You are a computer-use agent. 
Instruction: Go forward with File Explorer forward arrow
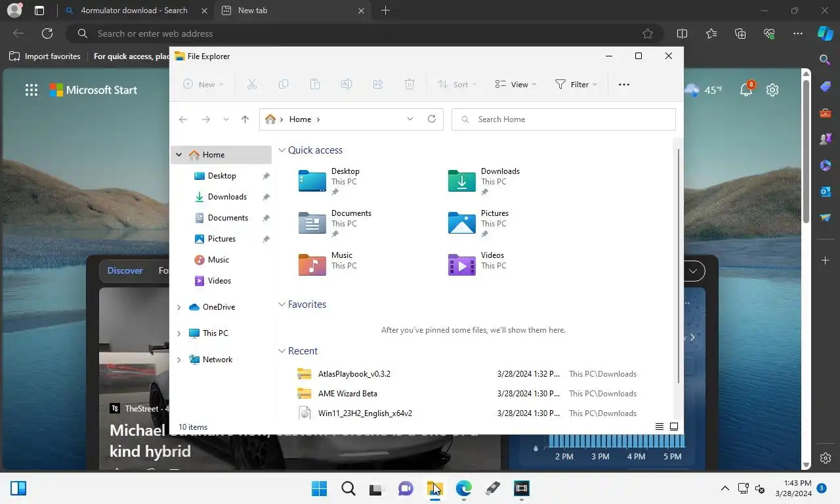click(205, 119)
